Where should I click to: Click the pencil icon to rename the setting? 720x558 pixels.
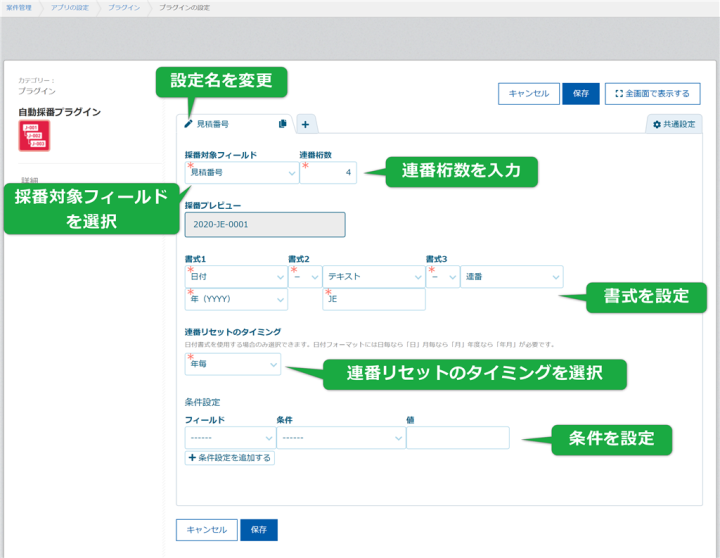(188, 124)
